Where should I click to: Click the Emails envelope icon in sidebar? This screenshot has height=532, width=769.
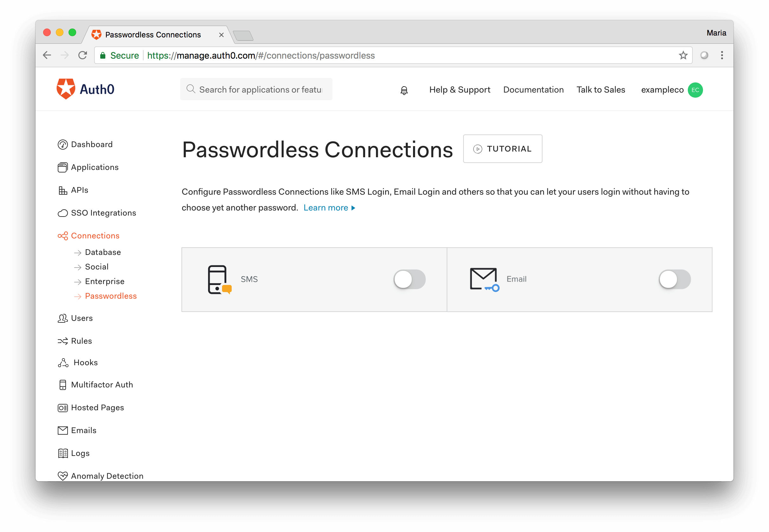click(x=63, y=430)
